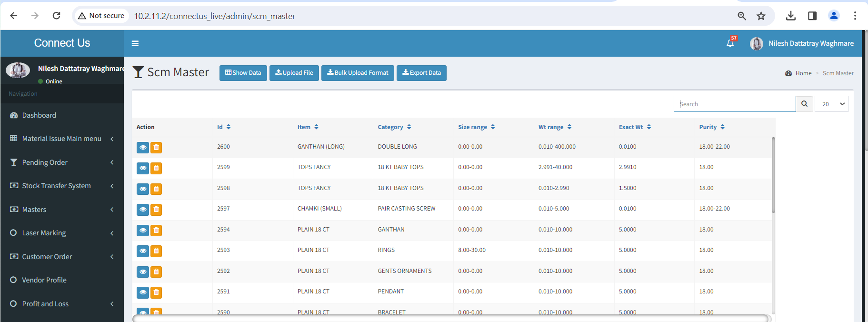Delete row 2592 using trash icon
The height and width of the screenshot is (322, 868).
[156, 272]
